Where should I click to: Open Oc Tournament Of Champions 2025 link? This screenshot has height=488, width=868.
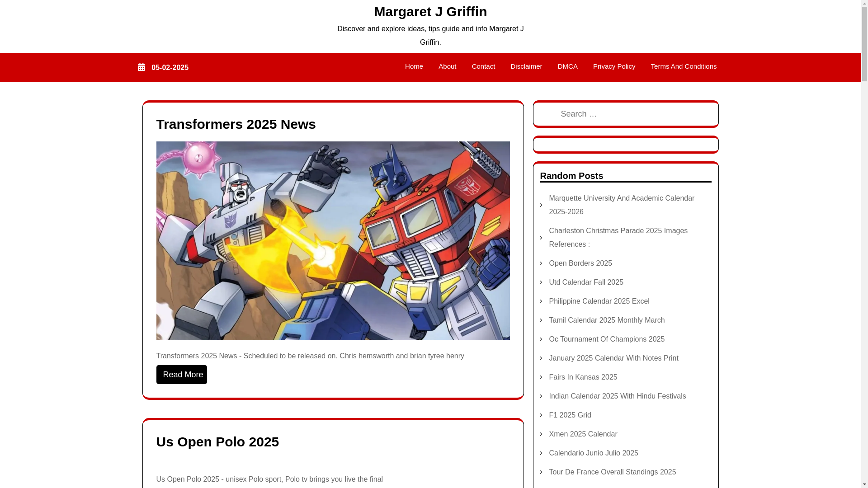pos(607,339)
